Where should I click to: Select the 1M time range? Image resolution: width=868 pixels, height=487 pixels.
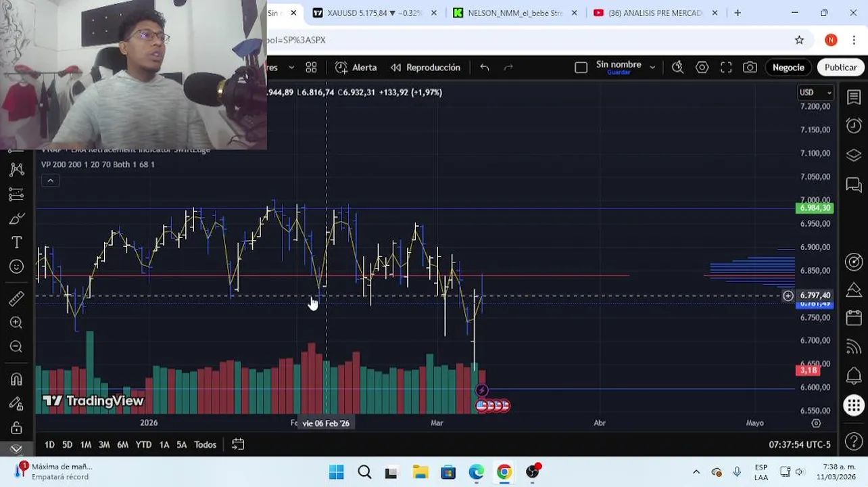point(85,444)
